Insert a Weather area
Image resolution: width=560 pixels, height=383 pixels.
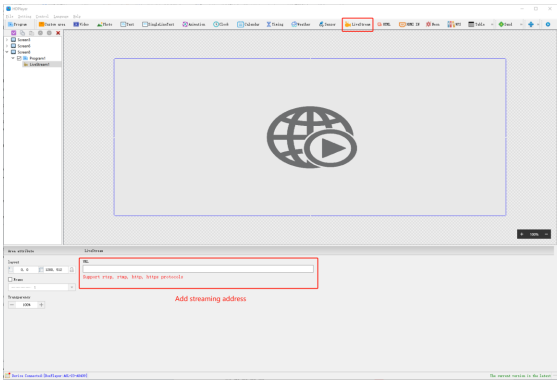point(301,24)
